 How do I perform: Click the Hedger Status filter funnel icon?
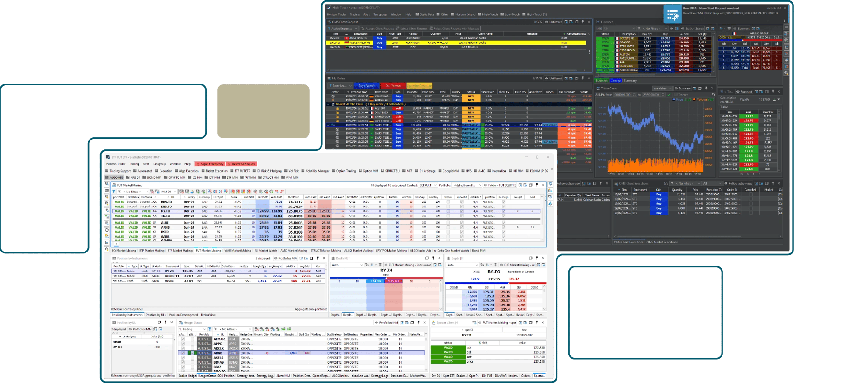click(x=210, y=329)
